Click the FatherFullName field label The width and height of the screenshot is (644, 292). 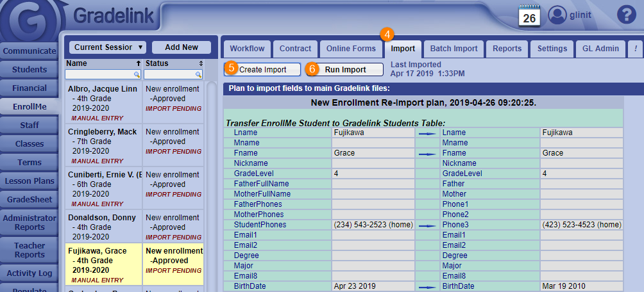261,184
